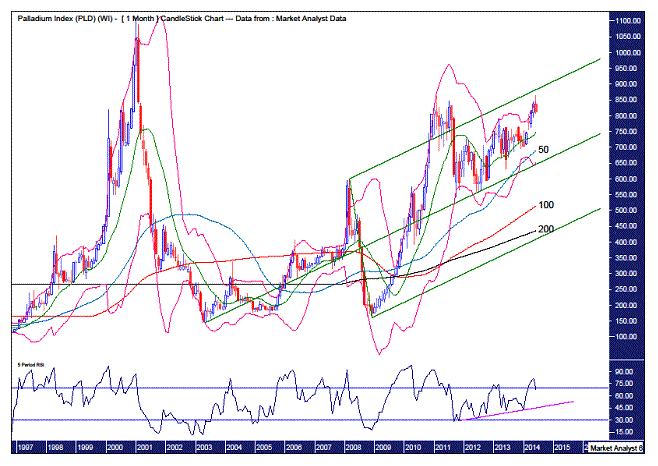This screenshot has width=658, height=466.
Task: Select the 1 Month period label in title
Action: [141, 18]
